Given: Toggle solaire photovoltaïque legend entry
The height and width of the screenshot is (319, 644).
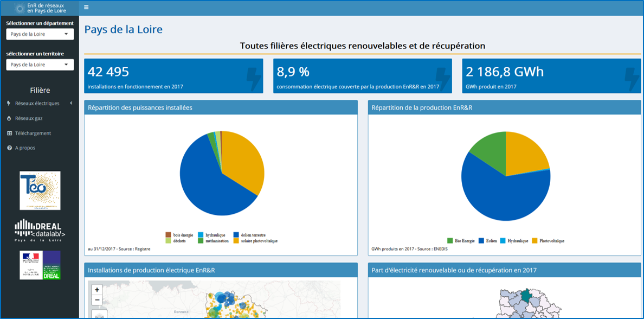Looking at the screenshot, I should tap(255, 241).
